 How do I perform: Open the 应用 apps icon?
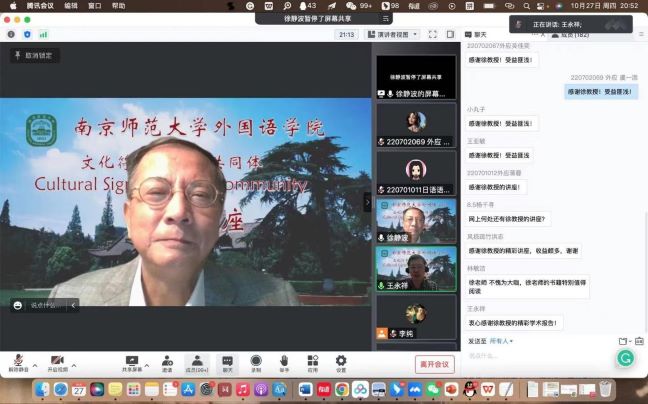pyautogui.click(x=312, y=362)
